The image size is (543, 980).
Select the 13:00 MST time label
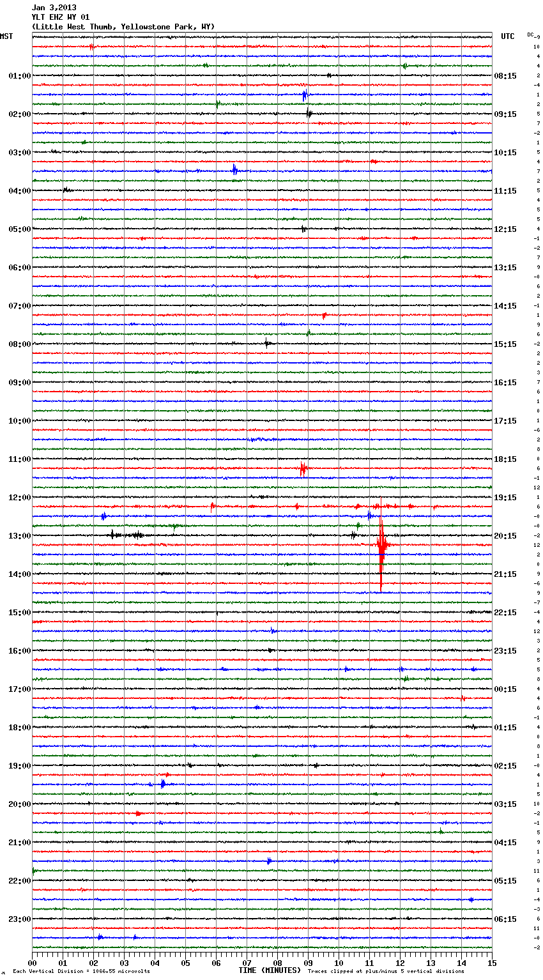[x=20, y=536]
